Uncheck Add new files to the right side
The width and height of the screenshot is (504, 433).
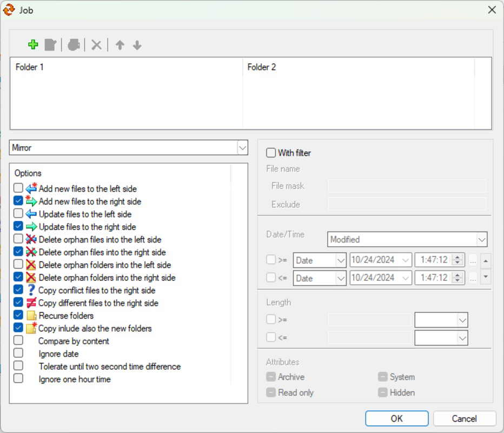click(x=18, y=201)
